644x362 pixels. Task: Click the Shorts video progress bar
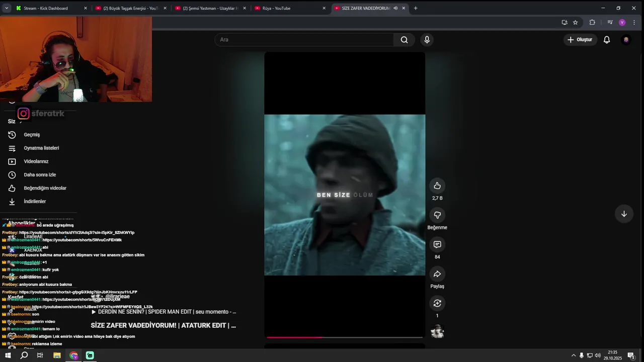[x=345, y=337]
